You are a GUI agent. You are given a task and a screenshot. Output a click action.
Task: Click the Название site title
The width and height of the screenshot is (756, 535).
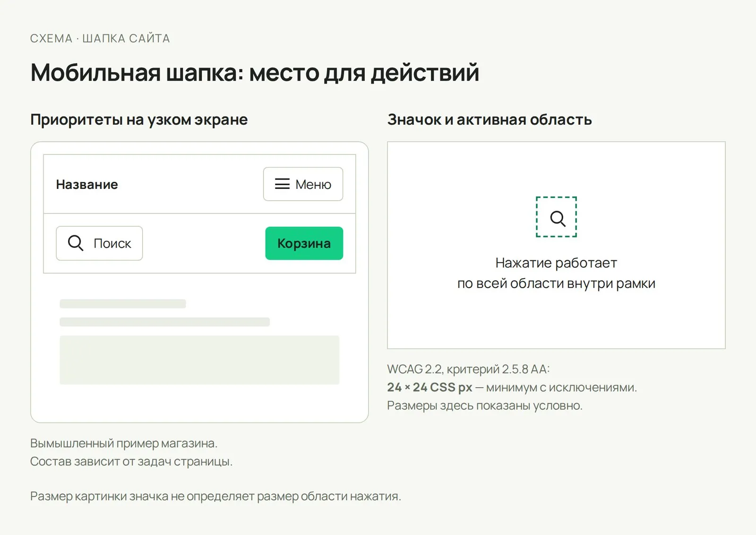pos(87,185)
